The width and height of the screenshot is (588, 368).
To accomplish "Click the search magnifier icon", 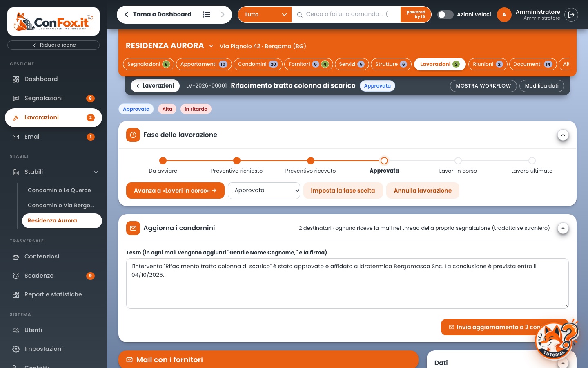I will [300, 15].
